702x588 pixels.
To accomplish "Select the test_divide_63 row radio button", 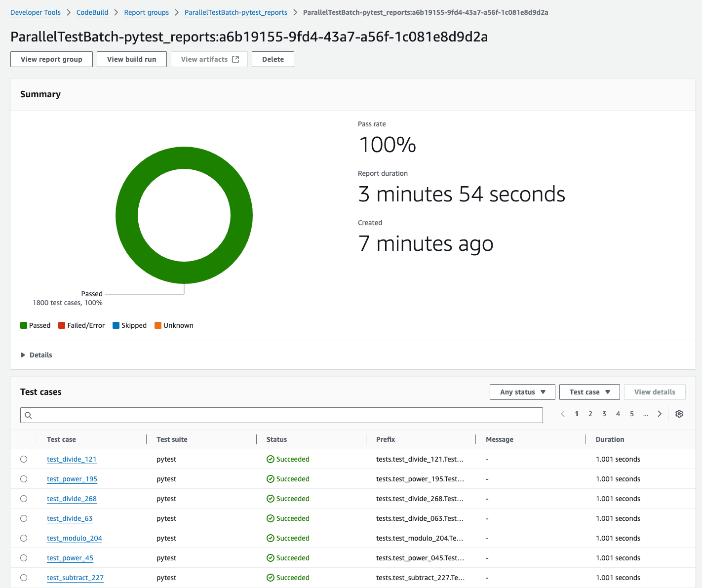I will pyautogui.click(x=24, y=518).
